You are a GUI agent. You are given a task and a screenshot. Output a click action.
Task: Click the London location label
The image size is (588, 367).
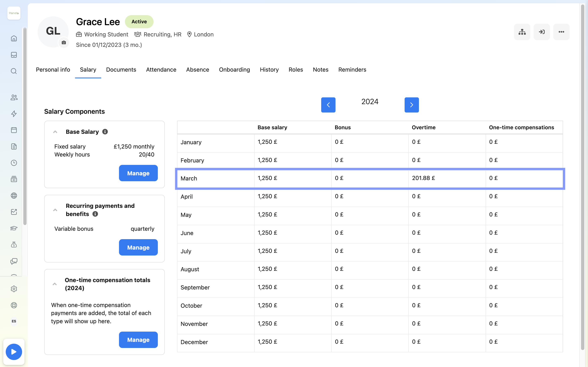pyautogui.click(x=204, y=34)
